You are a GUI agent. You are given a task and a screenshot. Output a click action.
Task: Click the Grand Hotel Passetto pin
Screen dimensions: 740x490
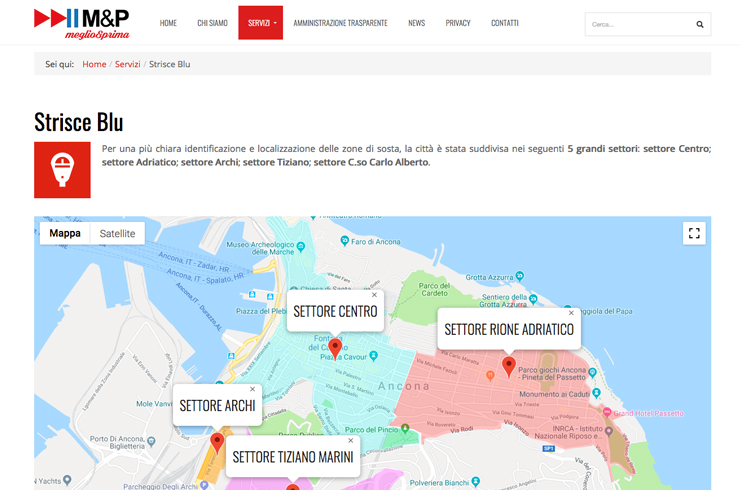coord(607,412)
